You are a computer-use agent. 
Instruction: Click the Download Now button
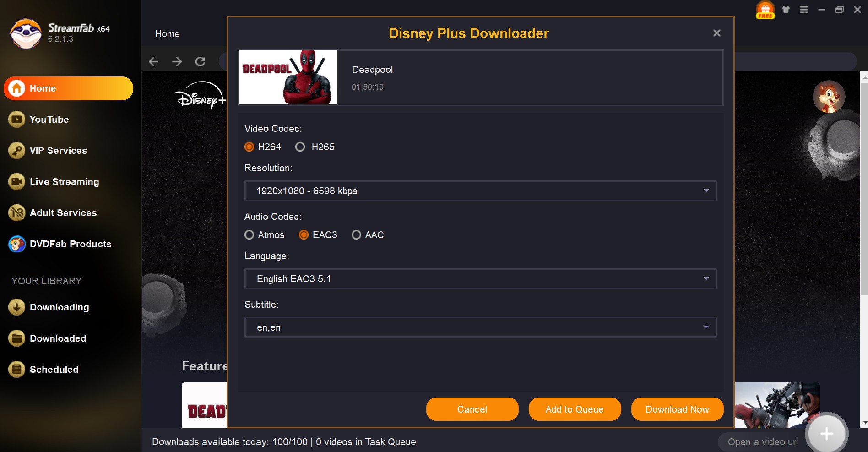pos(677,409)
